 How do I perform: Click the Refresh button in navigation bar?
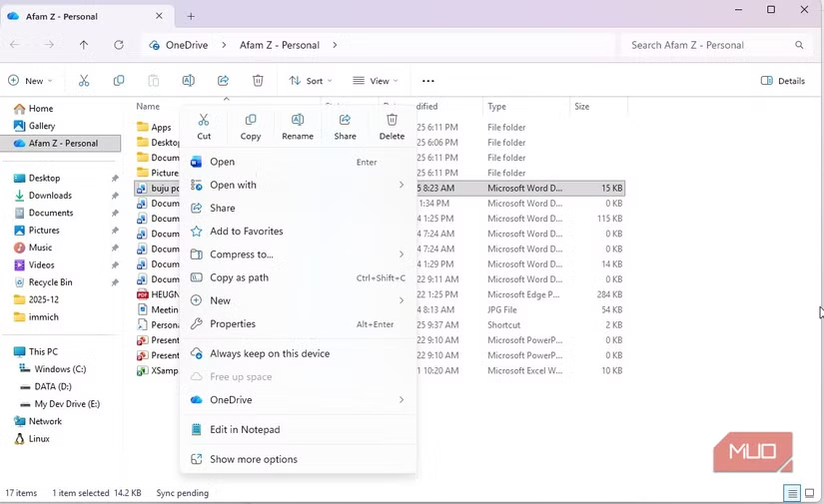119,45
